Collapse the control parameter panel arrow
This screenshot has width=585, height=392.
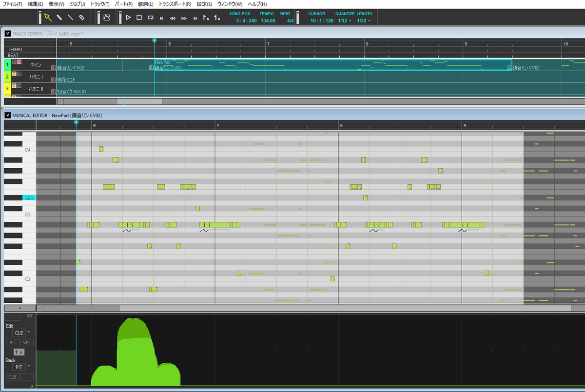click(19, 308)
